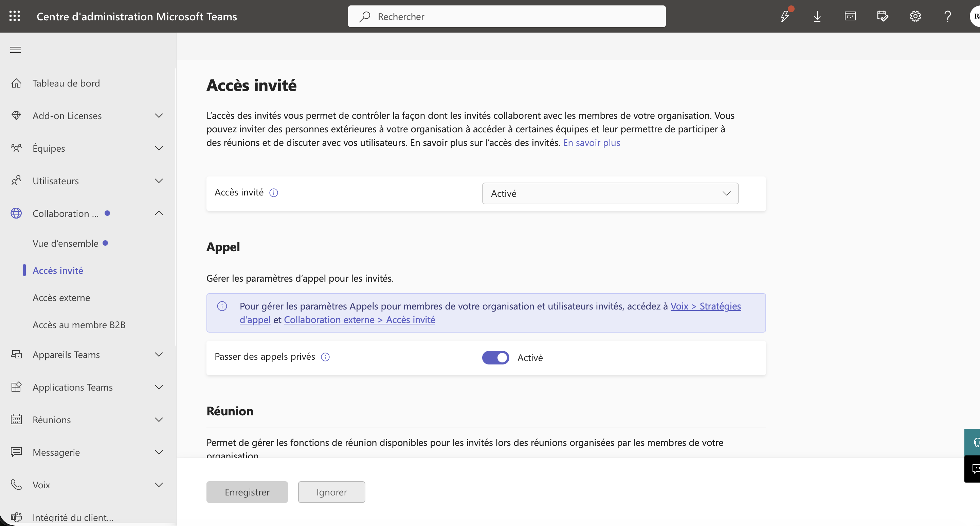Image resolution: width=980 pixels, height=526 pixels.
Task: Click the Centre d'administration Microsoft Teams title
Action: tap(137, 16)
